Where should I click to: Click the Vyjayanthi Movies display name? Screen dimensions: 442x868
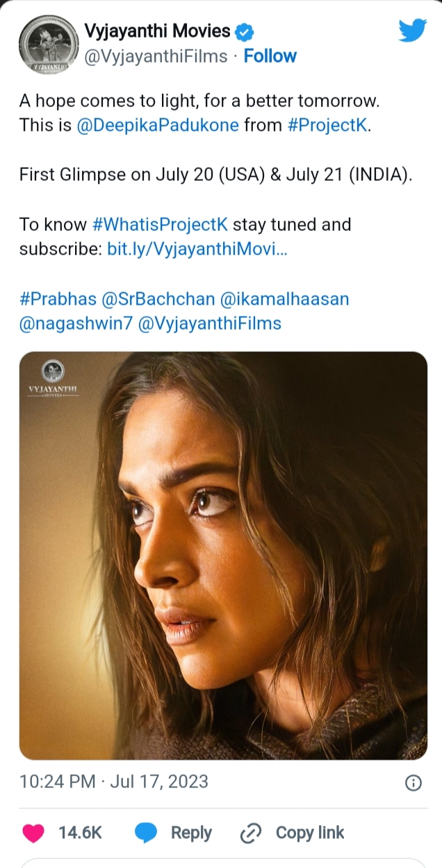point(157,31)
